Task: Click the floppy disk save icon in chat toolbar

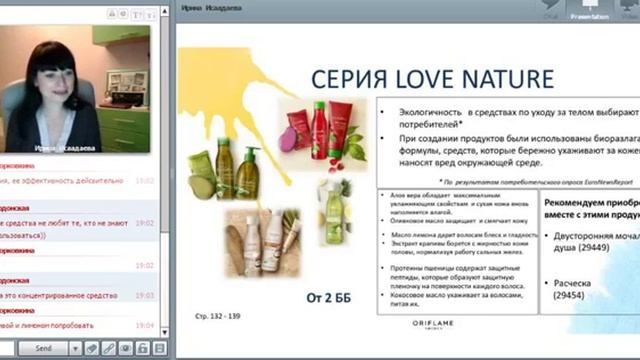Action: point(159,348)
